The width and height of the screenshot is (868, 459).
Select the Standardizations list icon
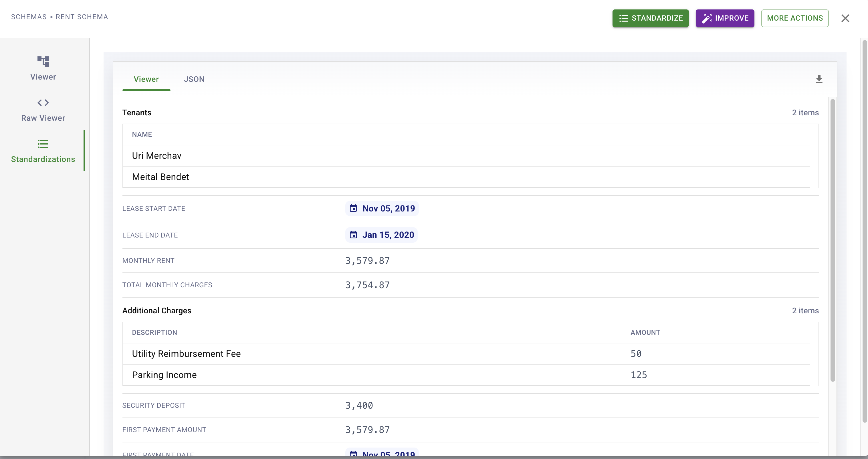(x=43, y=144)
